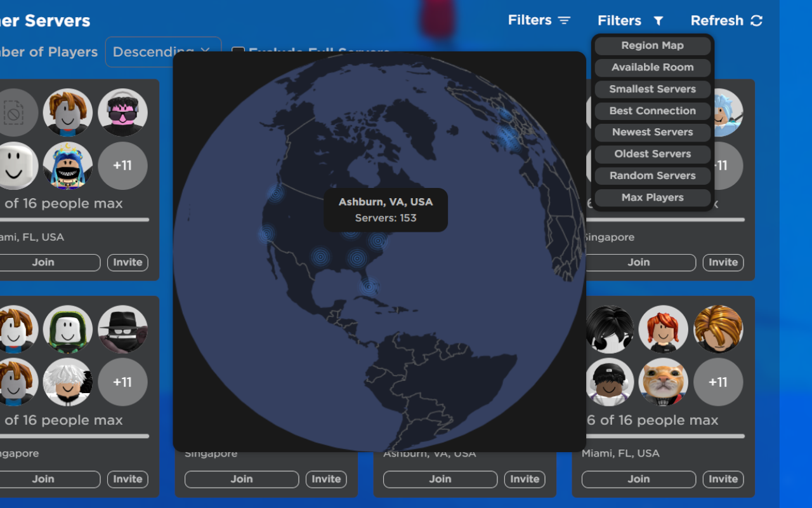Join the Ashburn, VA, USA server
This screenshot has width=812, height=508.
(x=440, y=479)
